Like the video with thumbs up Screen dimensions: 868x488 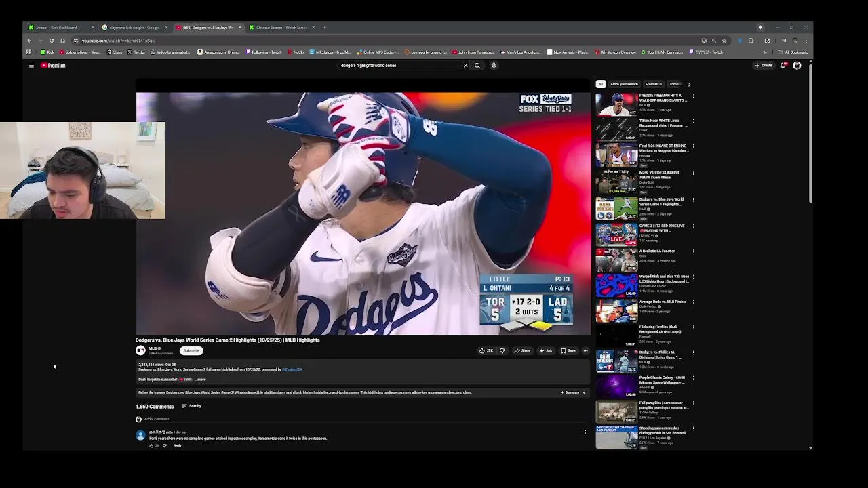coord(486,350)
